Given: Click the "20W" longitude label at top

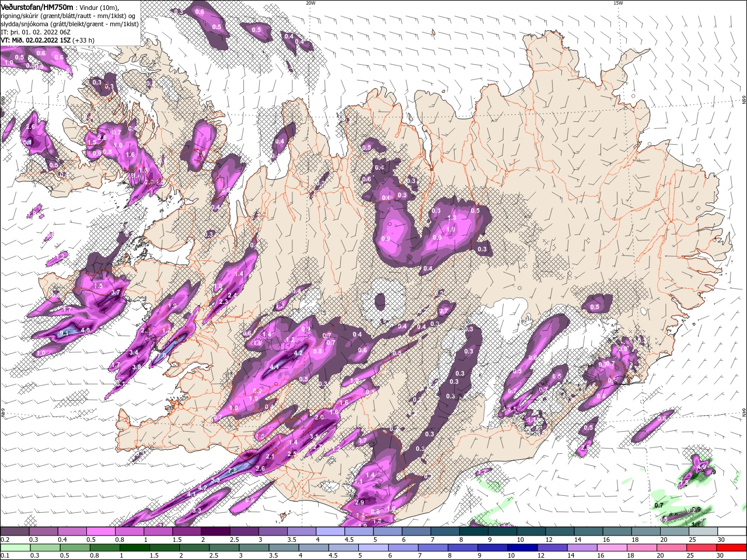Looking at the screenshot, I should click(x=310, y=3).
